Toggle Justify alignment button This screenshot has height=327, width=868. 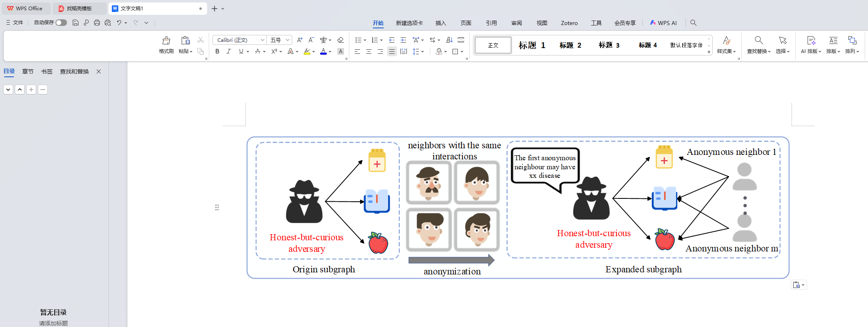pyautogui.click(x=392, y=51)
